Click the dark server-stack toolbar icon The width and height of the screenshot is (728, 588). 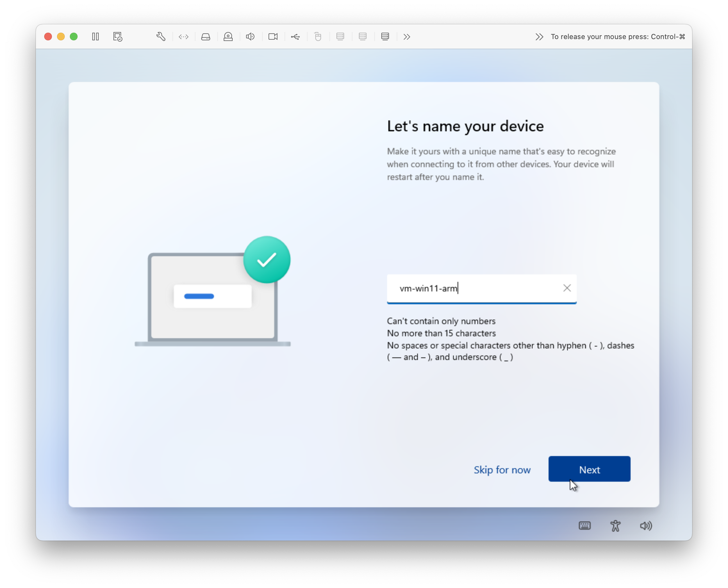385,37
